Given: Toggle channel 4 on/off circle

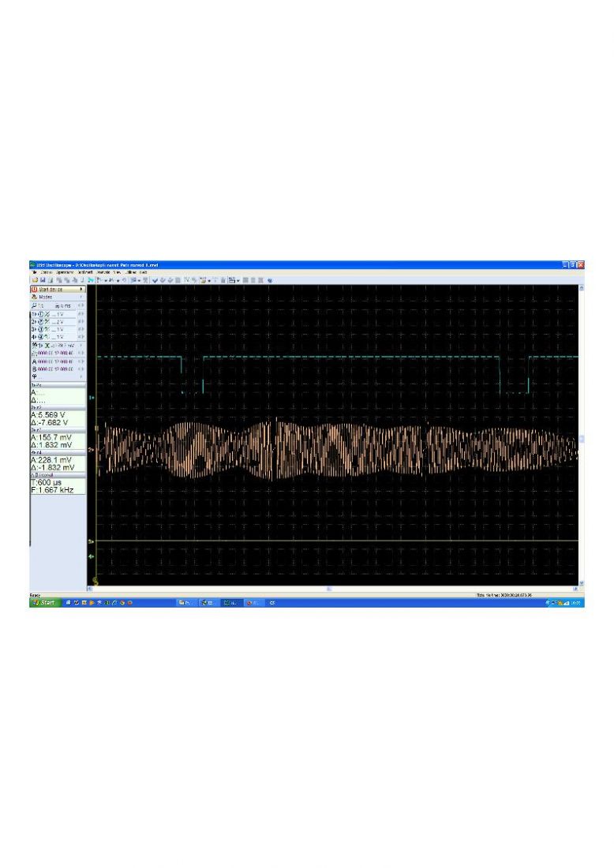Looking at the screenshot, I should pyautogui.click(x=41, y=337).
